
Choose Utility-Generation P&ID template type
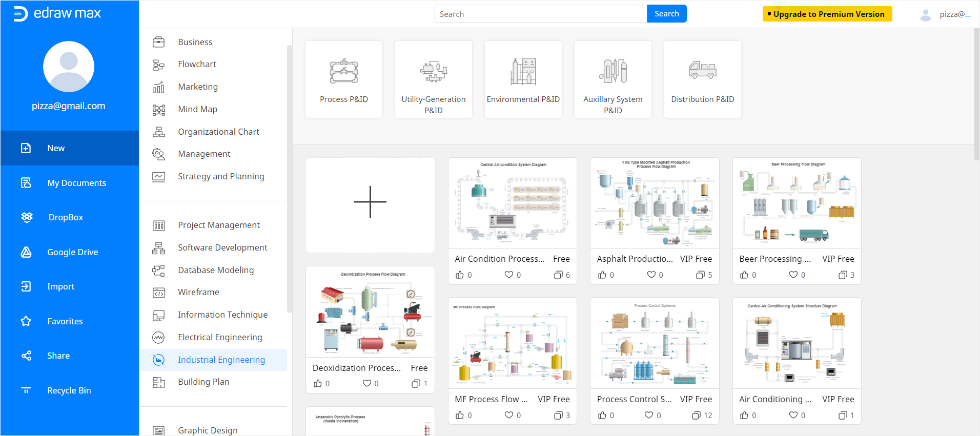(434, 79)
